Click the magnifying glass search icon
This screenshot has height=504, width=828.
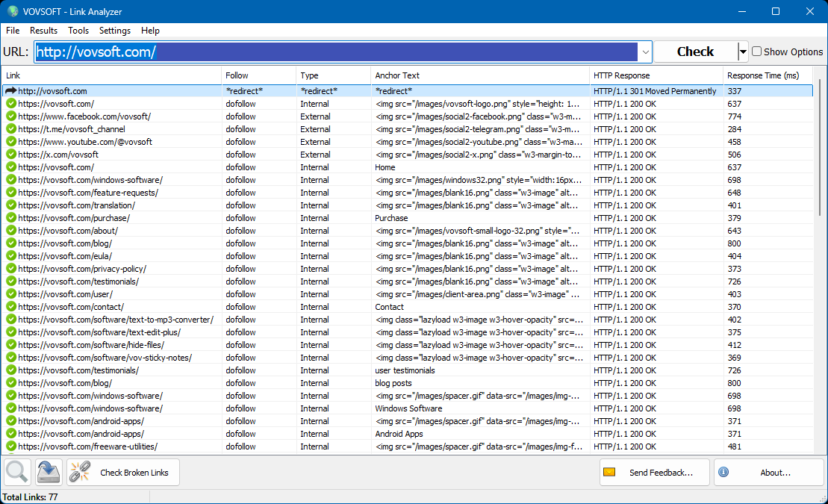click(16, 471)
